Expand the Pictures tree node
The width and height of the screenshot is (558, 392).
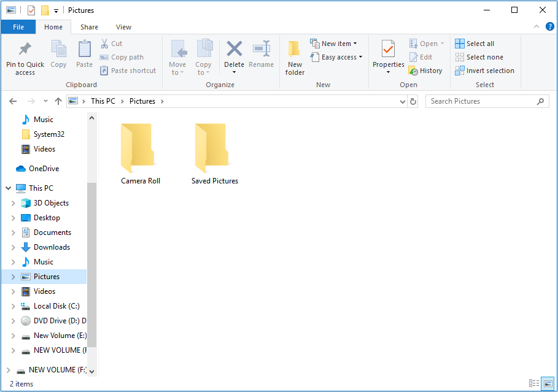[13, 277]
